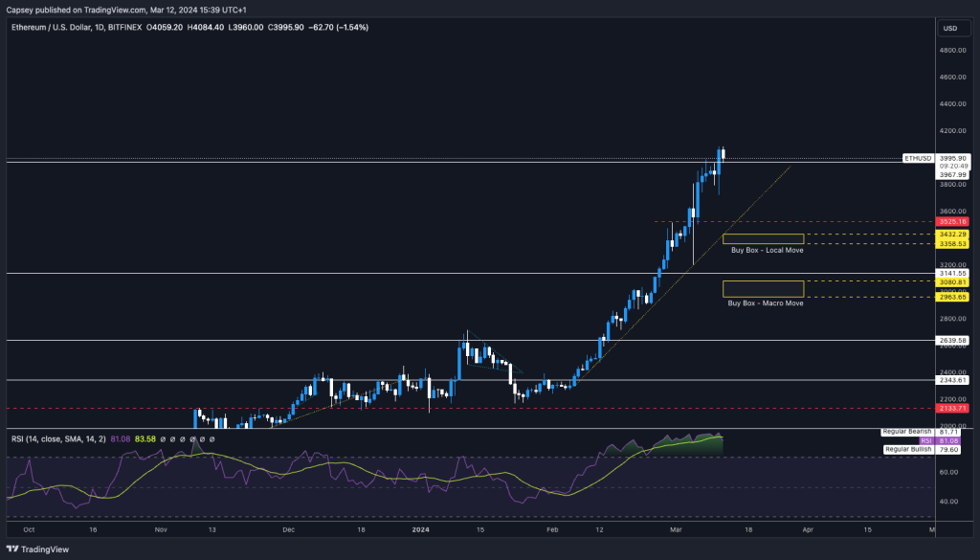The height and width of the screenshot is (560, 980).
Task: Click the green 83.58 RSI legend value
Action: pos(145,439)
